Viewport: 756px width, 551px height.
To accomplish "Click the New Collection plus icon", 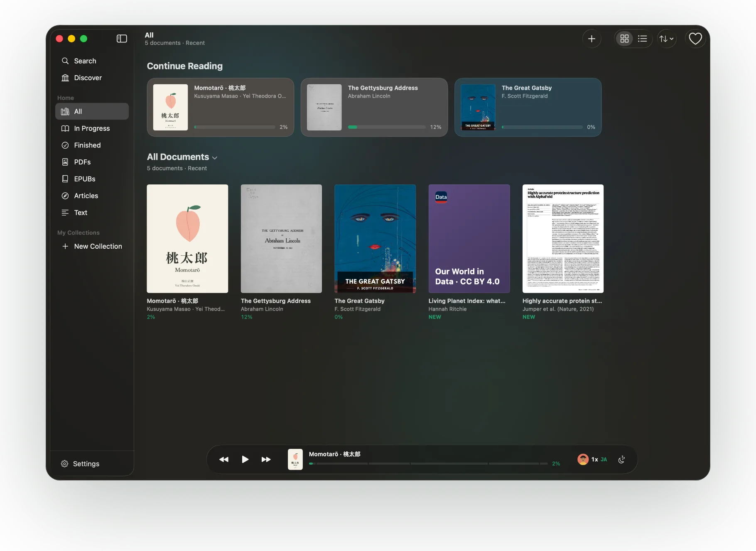I will coord(65,246).
